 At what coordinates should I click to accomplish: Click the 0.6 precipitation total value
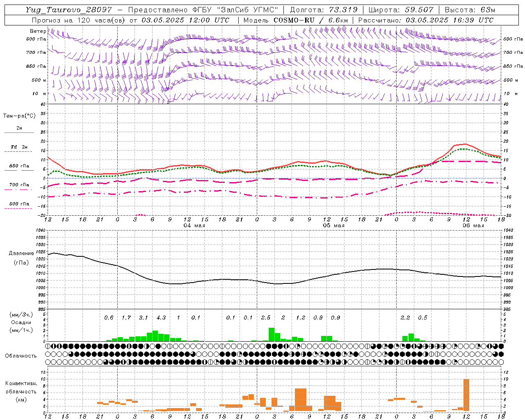[x=109, y=317]
